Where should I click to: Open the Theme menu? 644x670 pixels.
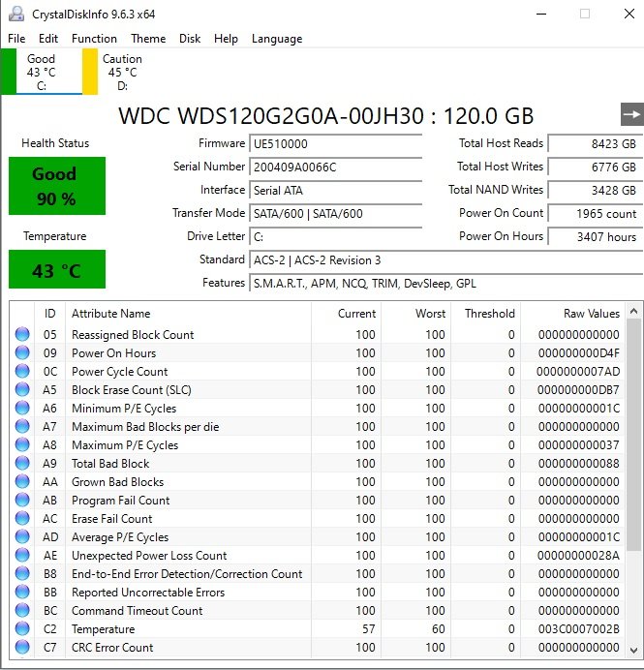pos(148,39)
